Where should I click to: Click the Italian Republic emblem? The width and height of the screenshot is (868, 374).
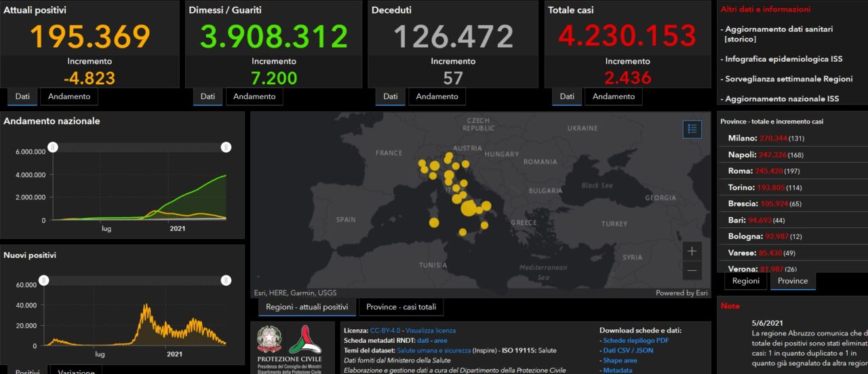269,339
